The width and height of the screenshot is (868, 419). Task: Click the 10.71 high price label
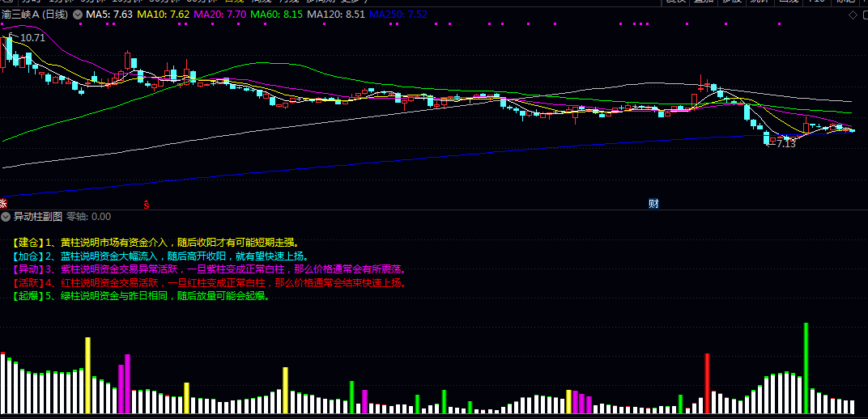[x=32, y=38]
